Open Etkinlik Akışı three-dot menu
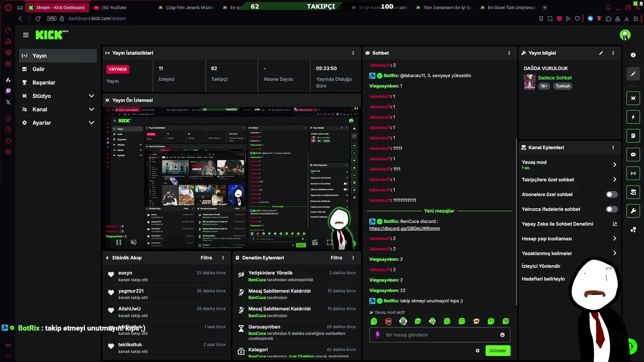 point(223,257)
